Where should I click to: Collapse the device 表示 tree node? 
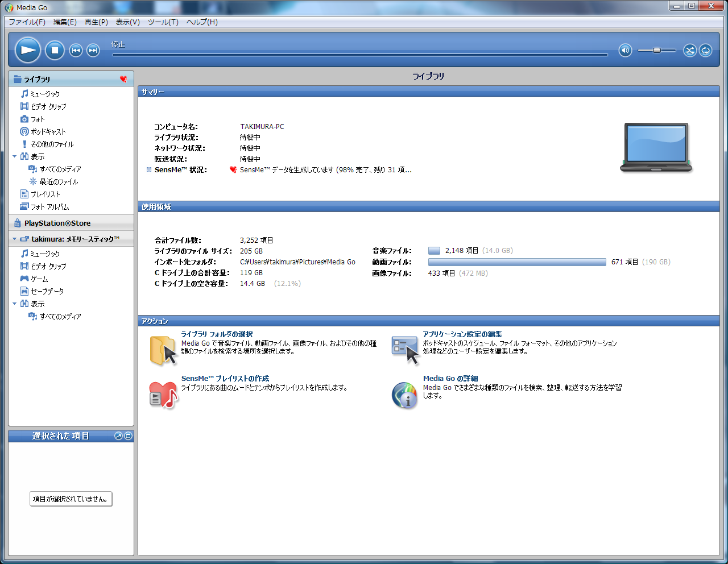tap(15, 304)
